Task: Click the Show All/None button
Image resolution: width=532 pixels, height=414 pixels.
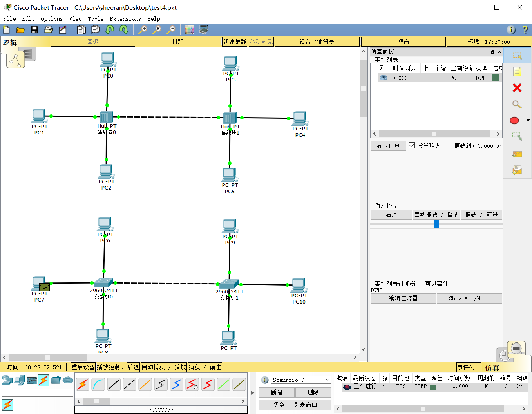Action: pos(469,298)
